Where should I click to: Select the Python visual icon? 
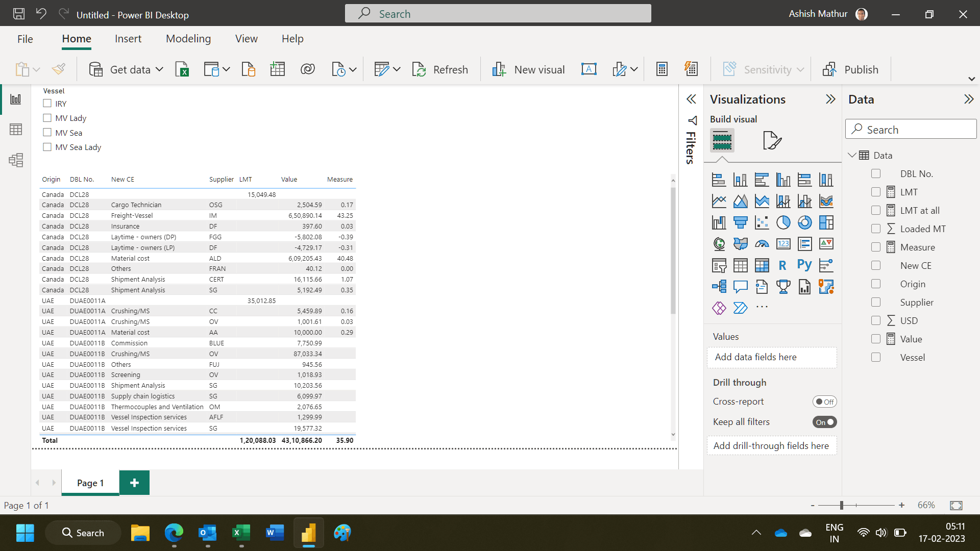coord(804,265)
